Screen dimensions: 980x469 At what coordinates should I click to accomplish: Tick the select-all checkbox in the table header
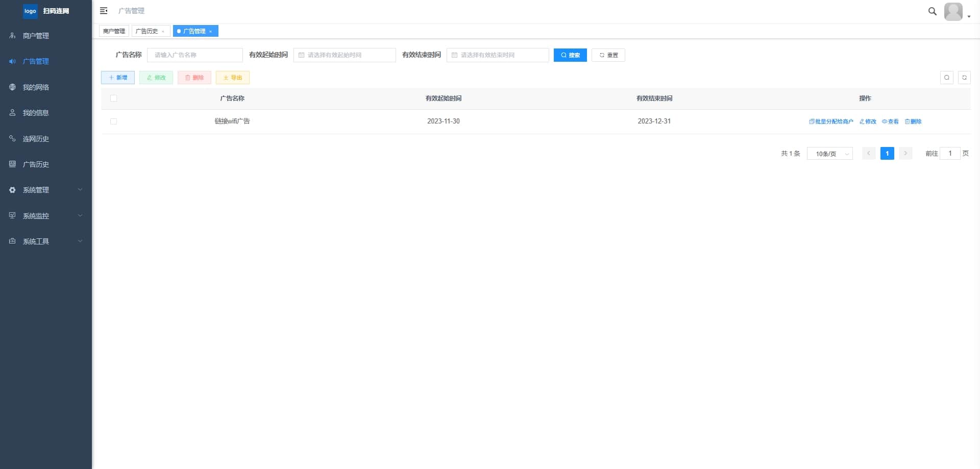click(113, 98)
